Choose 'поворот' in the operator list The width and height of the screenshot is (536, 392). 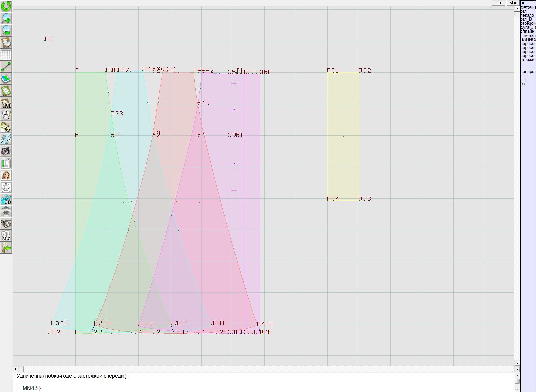click(528, 72)
